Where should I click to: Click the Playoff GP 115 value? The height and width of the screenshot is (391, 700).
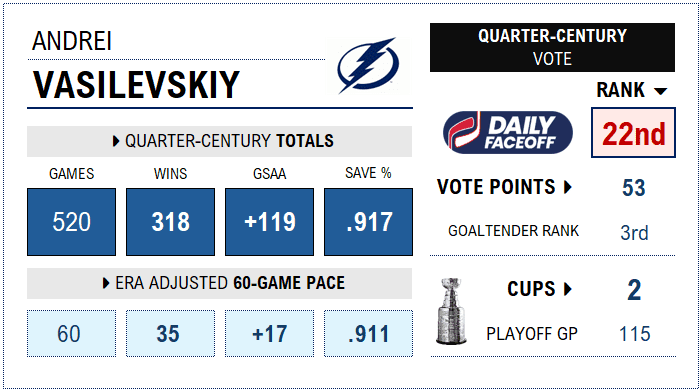click(634, 334)
